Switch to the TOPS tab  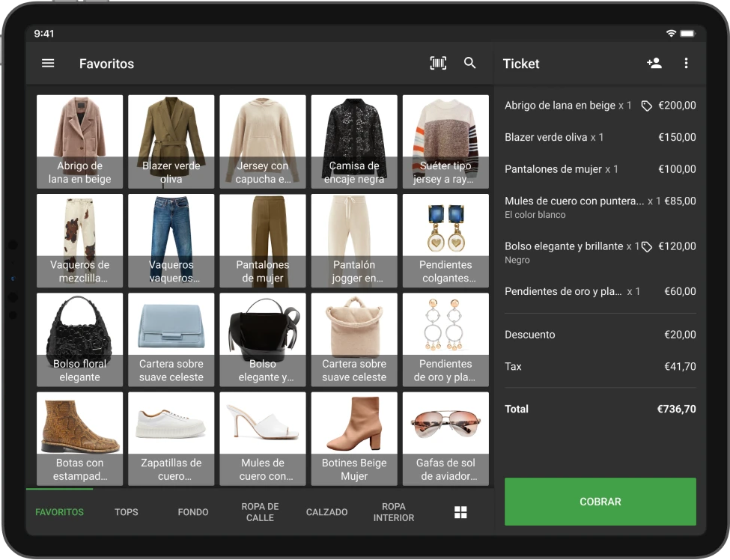pos(126,512)
